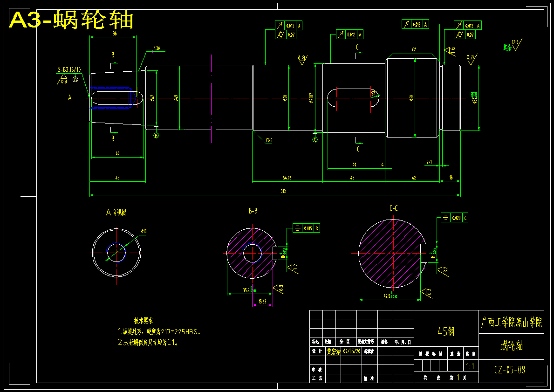This screenshot has width=554, height=392.
Task: Select the 45钢 material cell
Action: pos(446,329)
